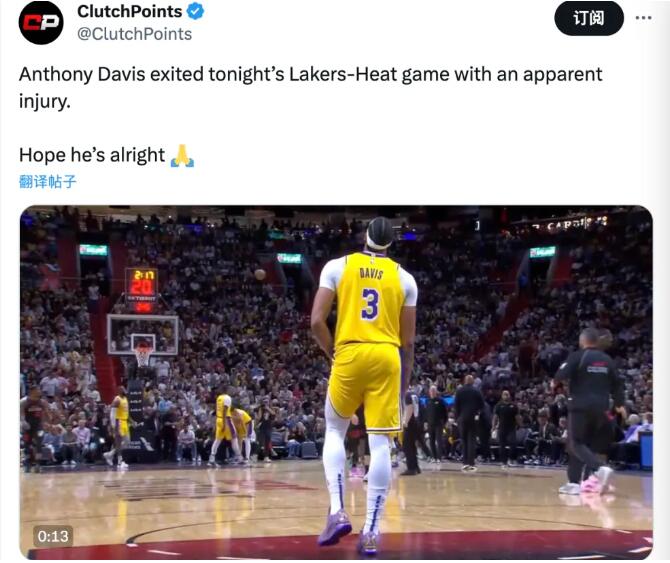Click the "Hope he's alright" line
Screen dimensions: 670x563
(92, 155)
